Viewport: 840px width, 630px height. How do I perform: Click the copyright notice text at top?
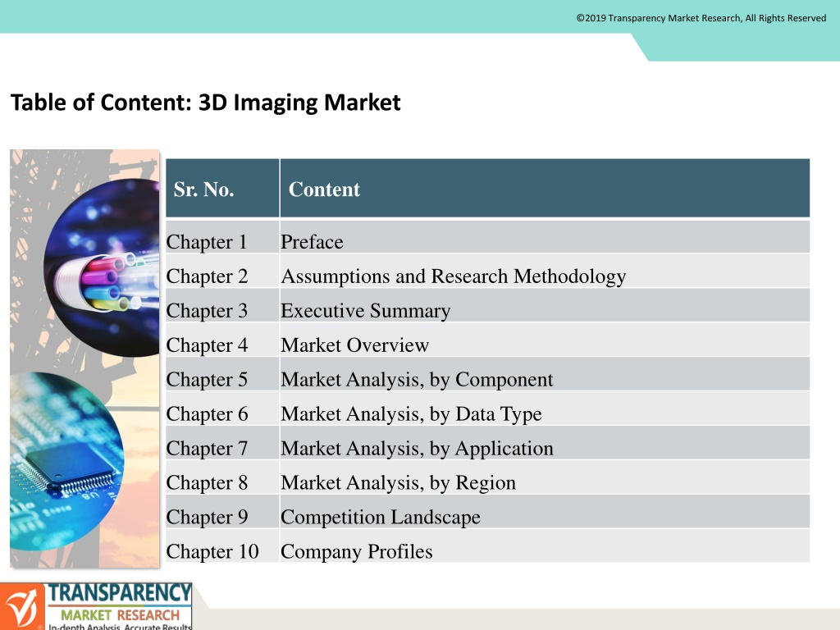(701, 18)
